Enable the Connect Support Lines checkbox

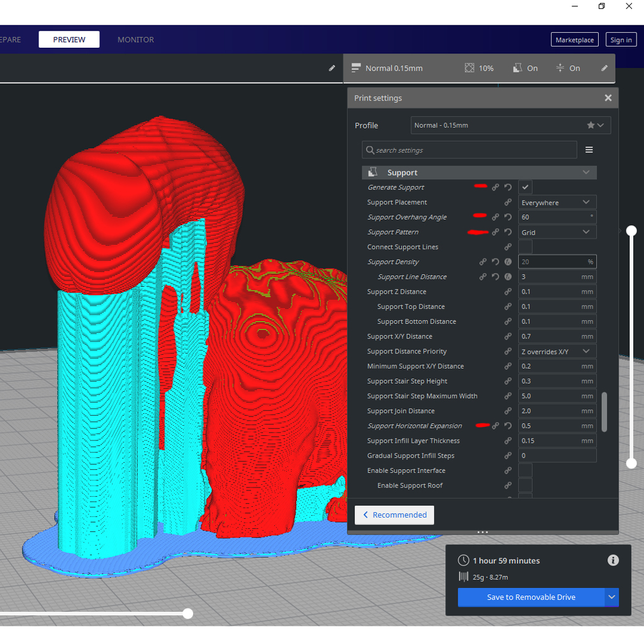(525, 247)
